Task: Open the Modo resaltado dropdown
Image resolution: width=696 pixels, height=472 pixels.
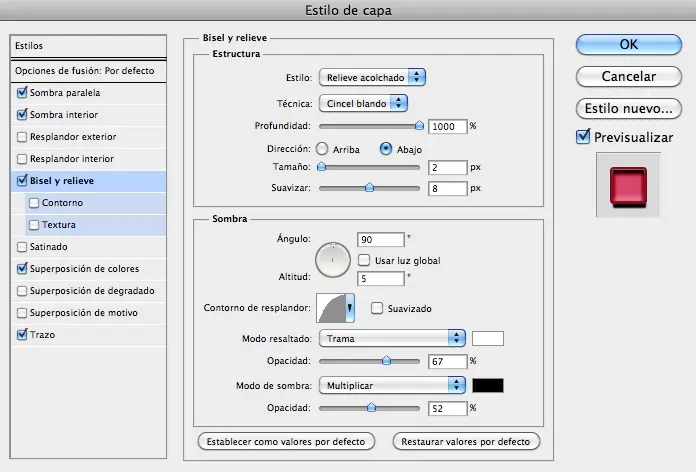Action: [x=392, y=338]
